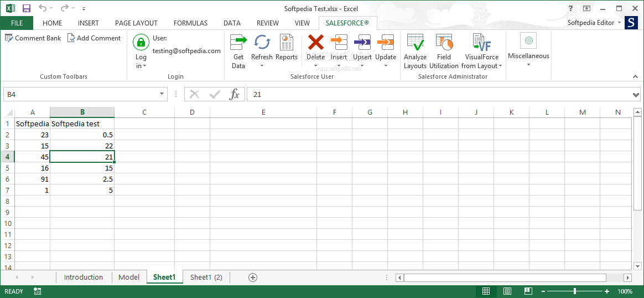
Task: Confirm entry with checkmark icon
Action: [215, 95]
